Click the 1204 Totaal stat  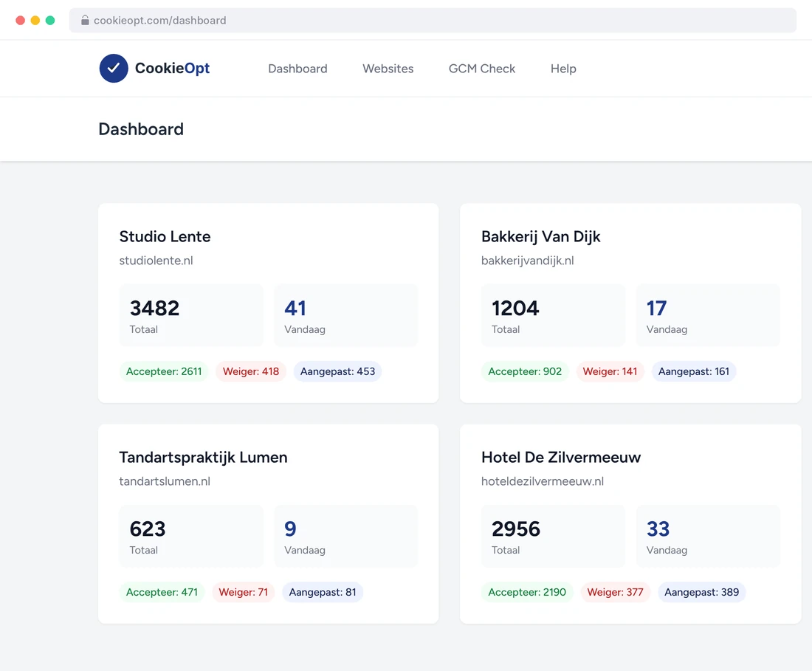[x=553, y=315]
